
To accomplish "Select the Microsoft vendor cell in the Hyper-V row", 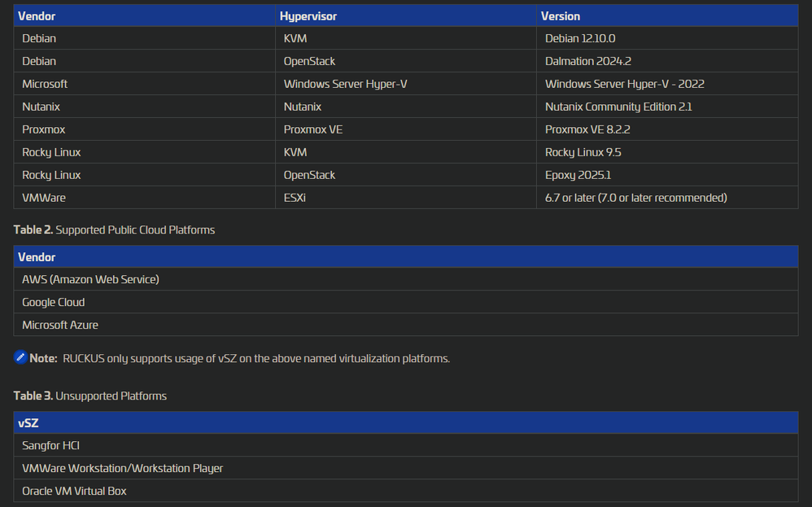I will tap(145, 84).
